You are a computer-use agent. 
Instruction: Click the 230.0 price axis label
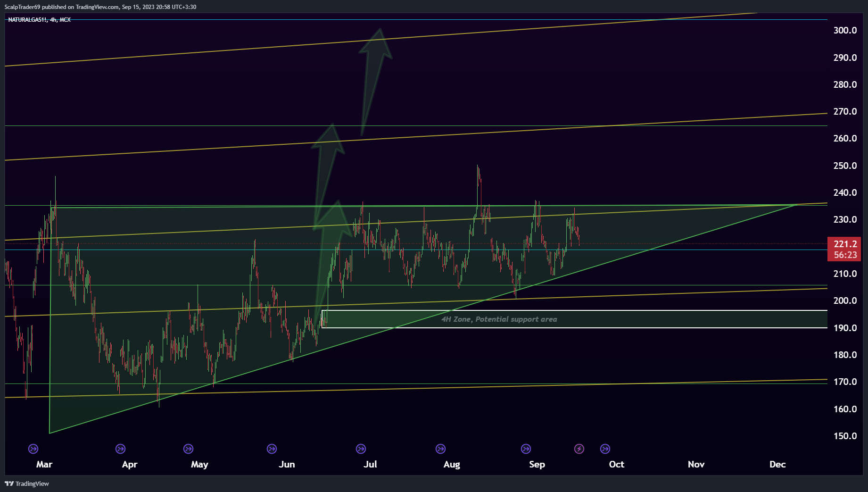(845, 219)
